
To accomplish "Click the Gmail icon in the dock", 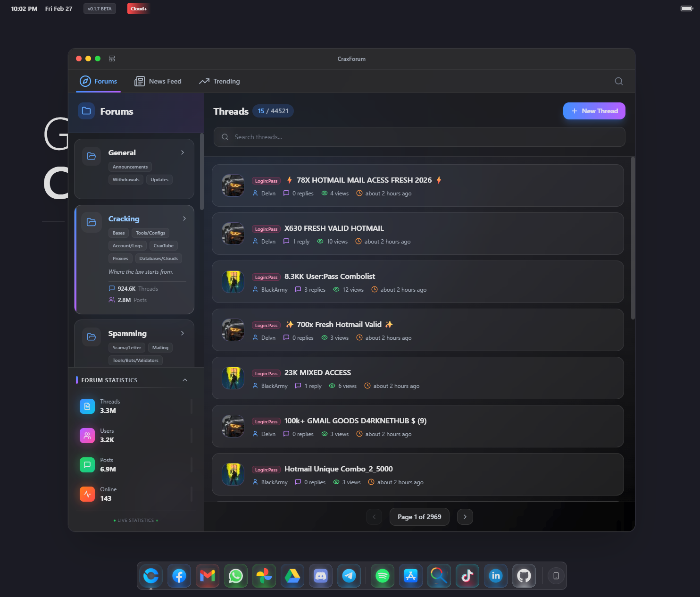I will point(208,576).
